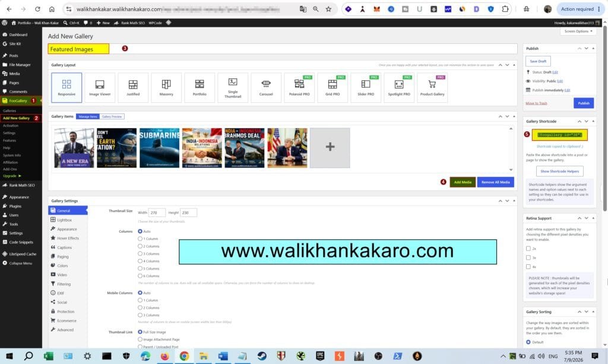The height and width of the screenshot is (364, 608).
Task: Collapse the Gallery Sorting panel toggle
Action: tap(593, 312)
